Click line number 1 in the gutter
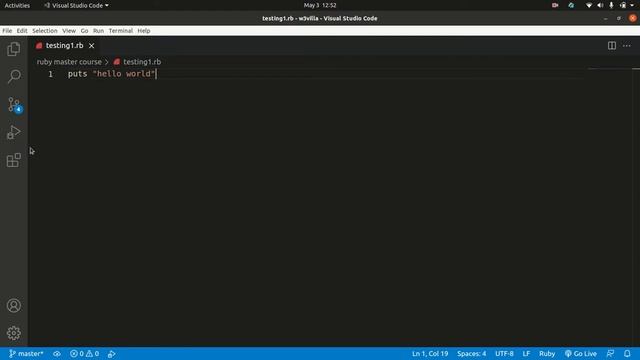Image resolution: width=640 pixels, height=360 pixels. pyautogui.click(x=51, y=74)
